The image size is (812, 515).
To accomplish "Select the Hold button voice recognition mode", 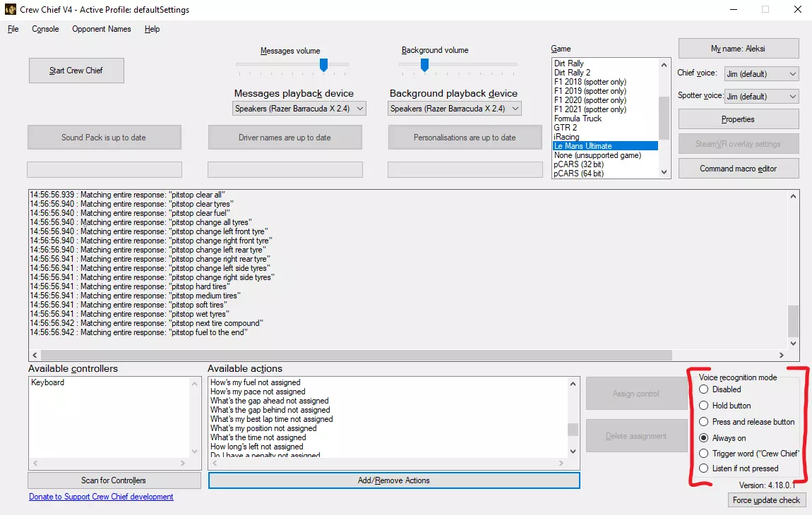I will pyautogui.click(x=725, y=405).
